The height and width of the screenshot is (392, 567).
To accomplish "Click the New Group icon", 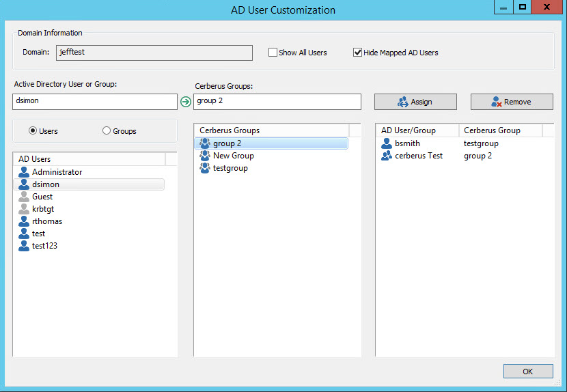I will (x=205, y=156).
